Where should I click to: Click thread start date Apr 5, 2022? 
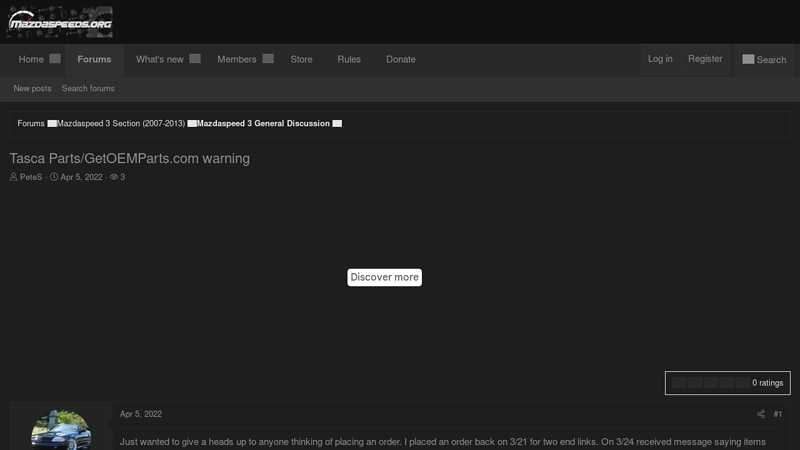pos(82,177)
